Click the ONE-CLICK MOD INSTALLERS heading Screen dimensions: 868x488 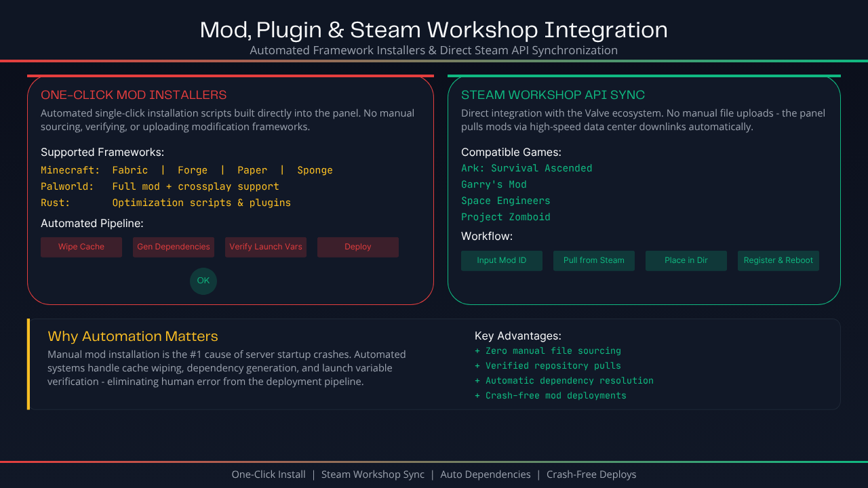coord(134,95)
